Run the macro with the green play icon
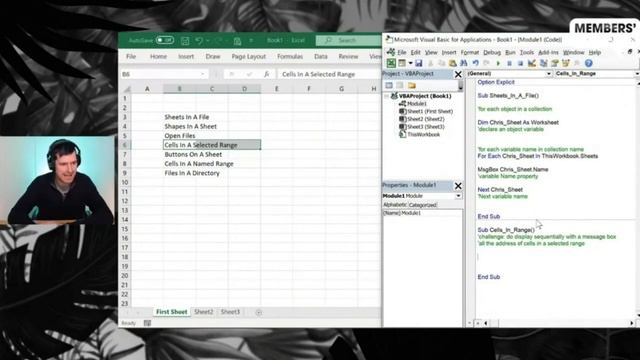 [498, 63]
